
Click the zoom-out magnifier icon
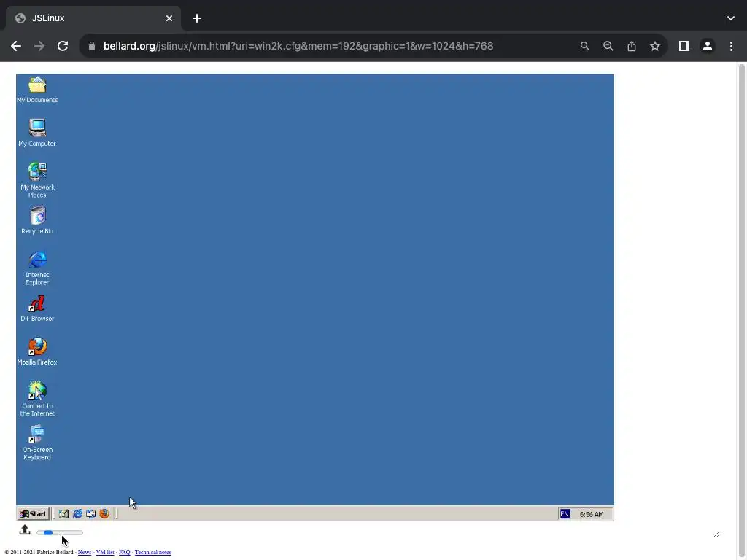tap(608, 46)
